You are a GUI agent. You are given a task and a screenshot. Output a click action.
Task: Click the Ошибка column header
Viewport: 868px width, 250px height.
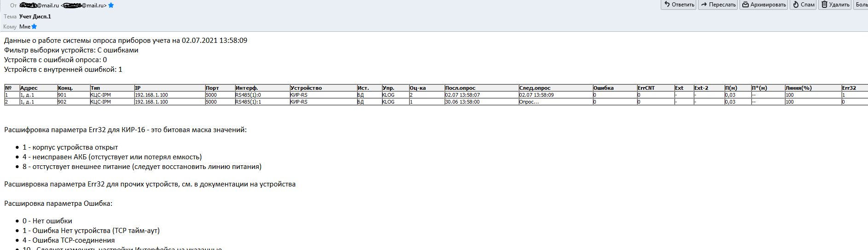point(603,88)
